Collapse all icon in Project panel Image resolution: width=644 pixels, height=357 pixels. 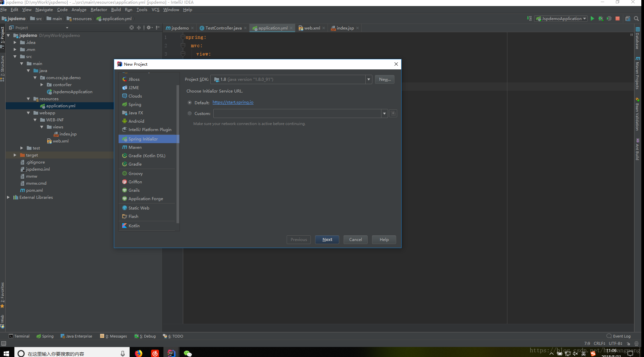click(139, 28)
